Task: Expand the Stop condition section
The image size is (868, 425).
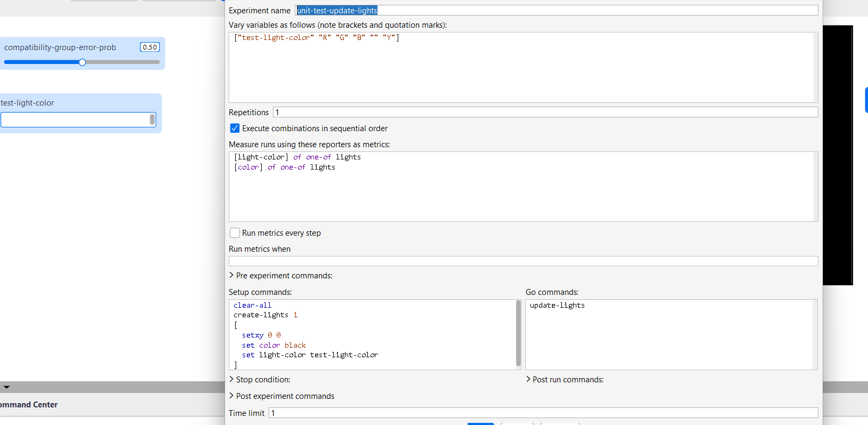Action: [232, 380]
